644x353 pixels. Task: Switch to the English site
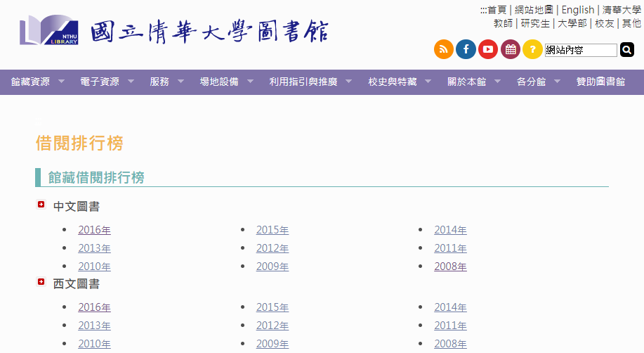[578, 10]
